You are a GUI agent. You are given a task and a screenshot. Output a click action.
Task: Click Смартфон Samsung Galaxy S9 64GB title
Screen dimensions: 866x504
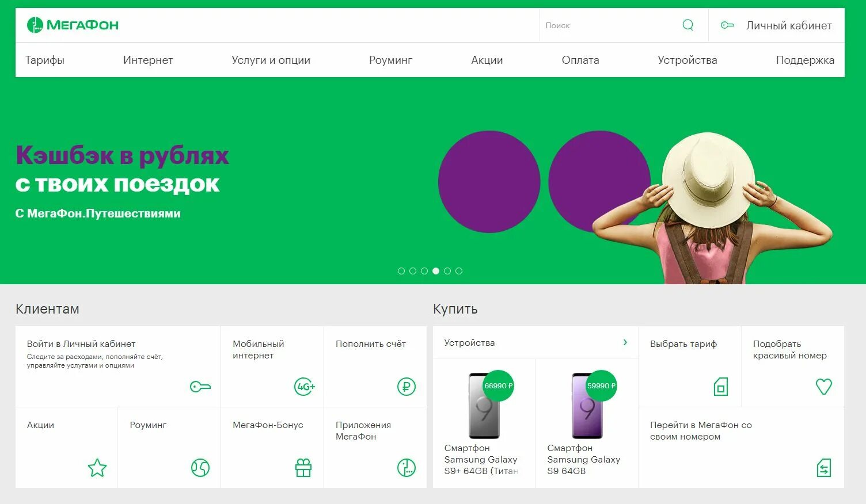[x=584, y=459]
